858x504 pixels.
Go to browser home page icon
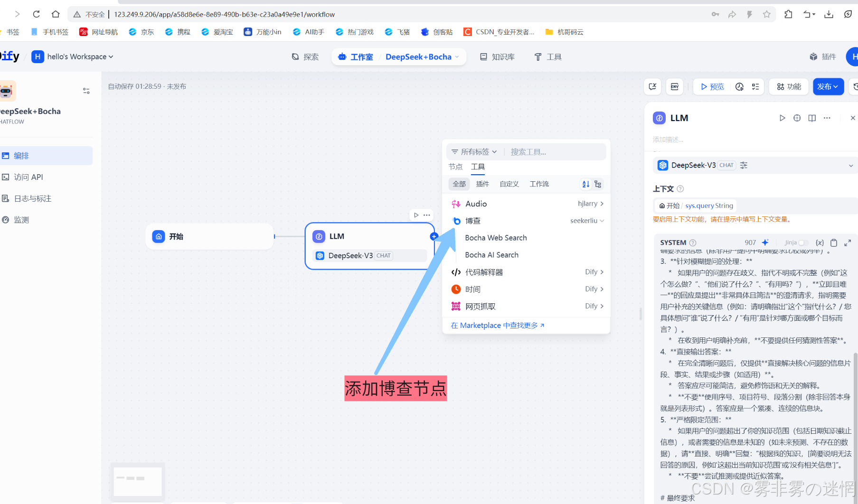tap(56, 14)
